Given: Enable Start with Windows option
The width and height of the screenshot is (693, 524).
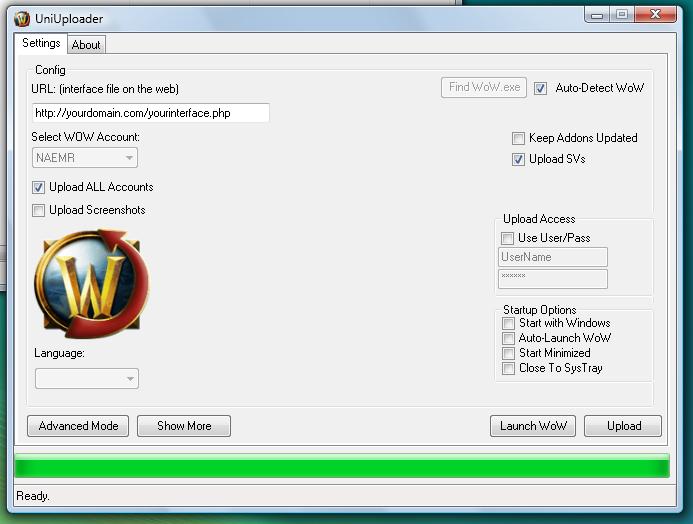Looking at the screenshot, I should [x=508, y=323].
